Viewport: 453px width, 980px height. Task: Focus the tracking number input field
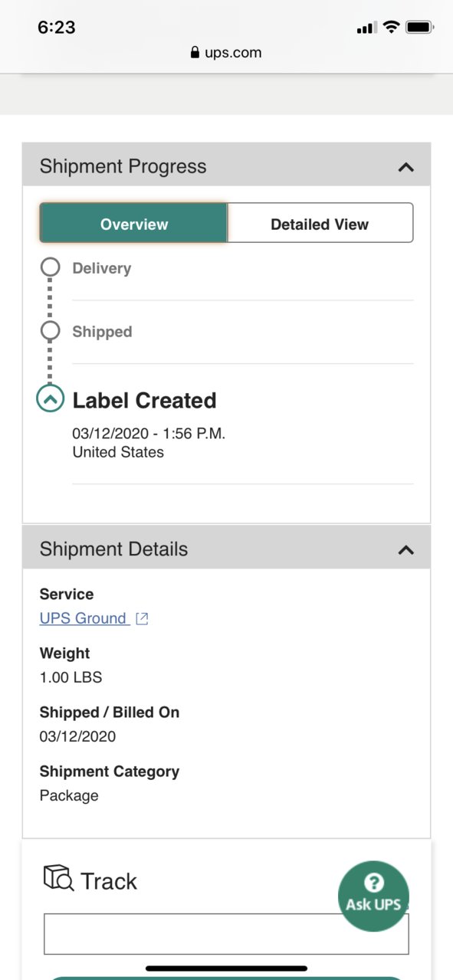tap(226, 934)
